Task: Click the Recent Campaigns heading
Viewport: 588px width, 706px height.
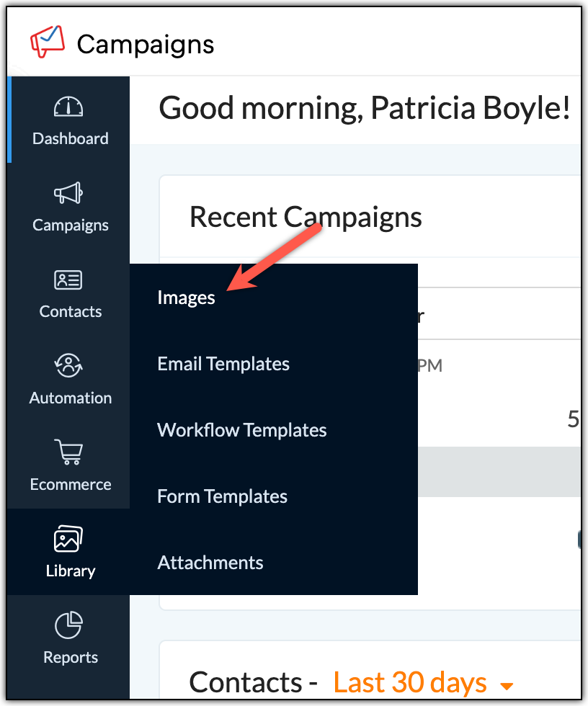Action: pos(306,217)
